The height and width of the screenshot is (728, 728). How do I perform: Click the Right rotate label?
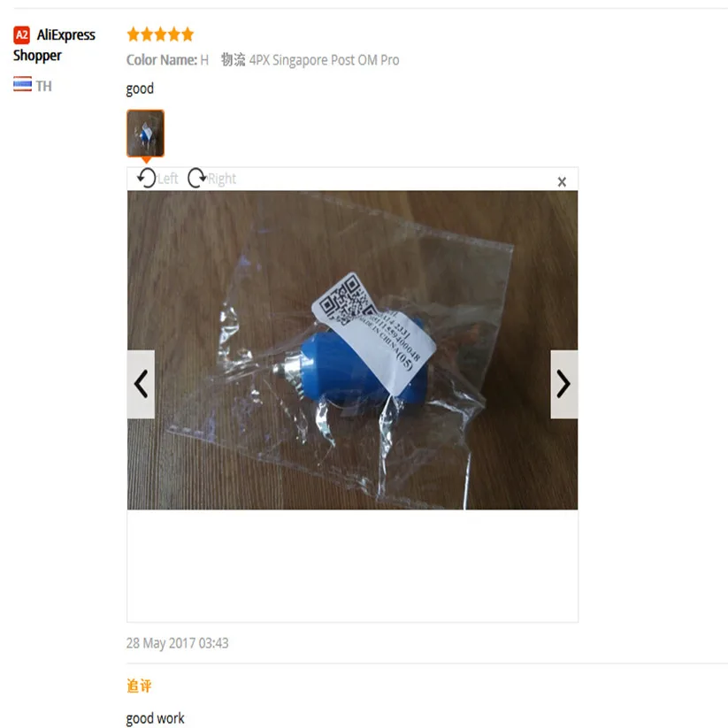tap(222, 179)
